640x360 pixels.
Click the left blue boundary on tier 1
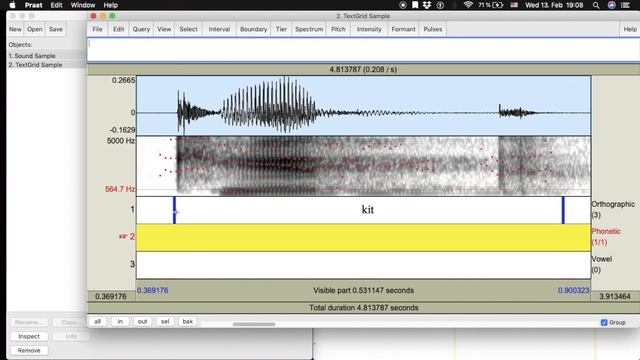pos(174,210)
